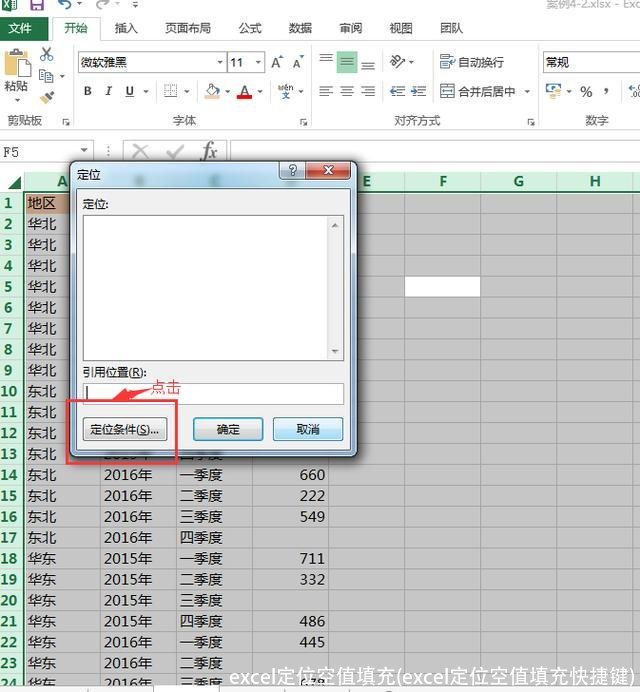Toggle 自动换行 wrap text
The image size is (640, 692).
pyautogui.click(x=471, y=62)
